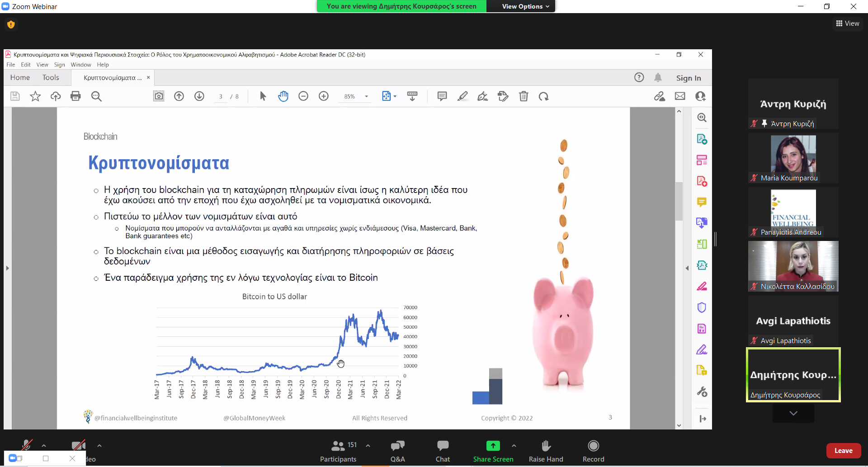Screen dimensions: 868x467
Task: Open the sign document pen tool
Action: 483,96
